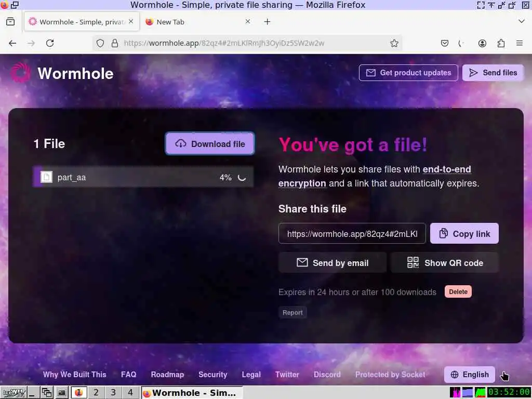Expand the list all tabs chevron
Screen dimensions: 532x399
point(522,21)
